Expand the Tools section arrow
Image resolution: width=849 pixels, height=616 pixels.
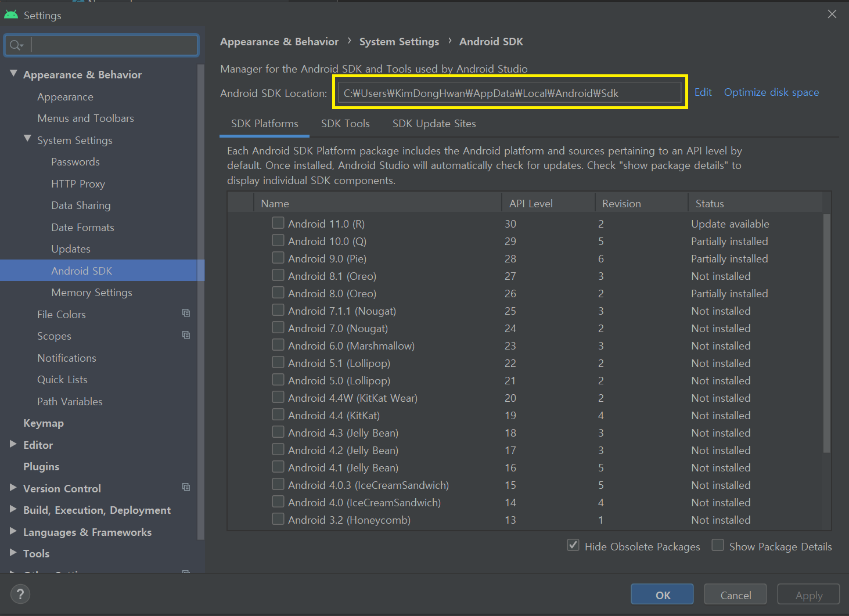[x=13, y=553]
